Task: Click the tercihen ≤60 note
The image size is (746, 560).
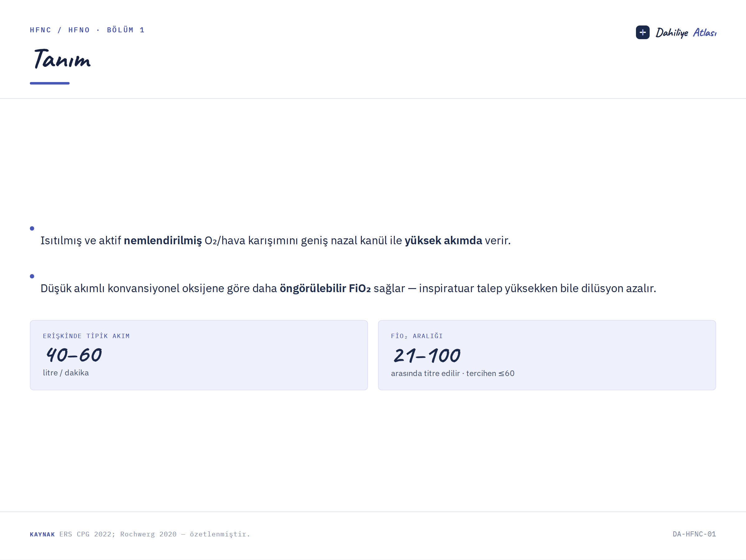Action: [x=490, y=374]
